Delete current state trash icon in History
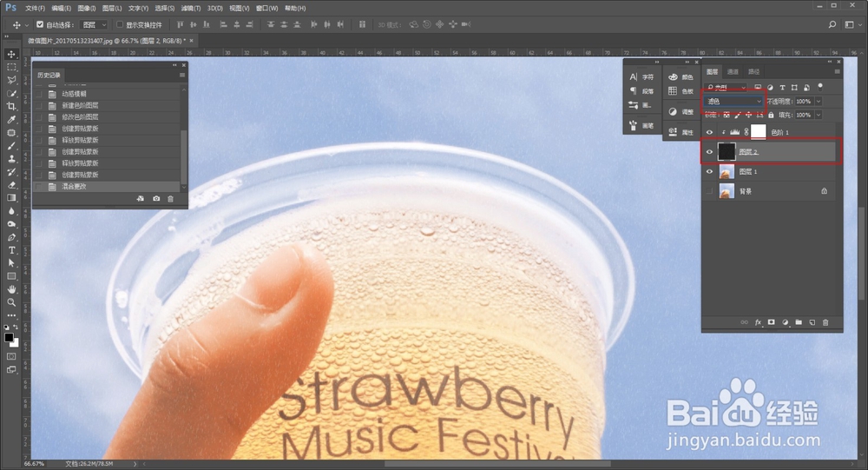The image size is (868, 470). click(x=170, y=198)
